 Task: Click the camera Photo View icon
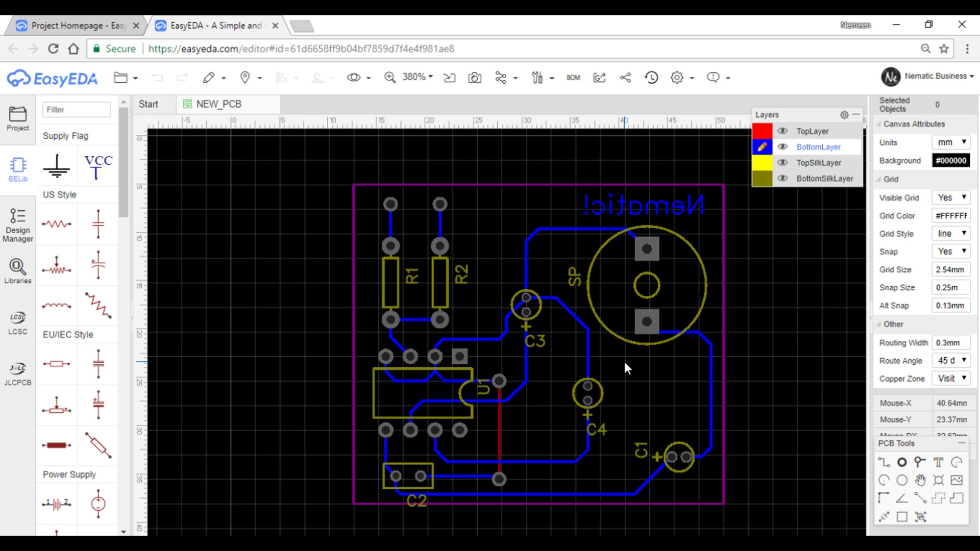(475, 78)
